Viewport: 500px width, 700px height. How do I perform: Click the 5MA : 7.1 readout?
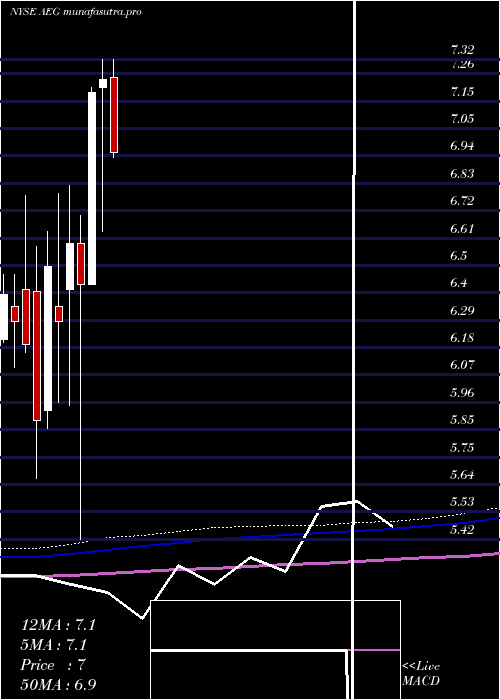tap(54, 645)
